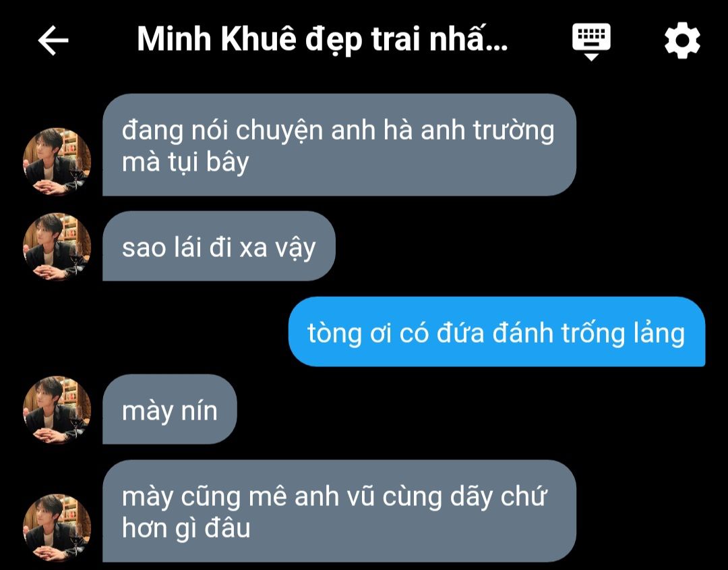Click the word 'tòng' in the blue bubble
Viewport: 728px width, 570px height.
(335, 334)
